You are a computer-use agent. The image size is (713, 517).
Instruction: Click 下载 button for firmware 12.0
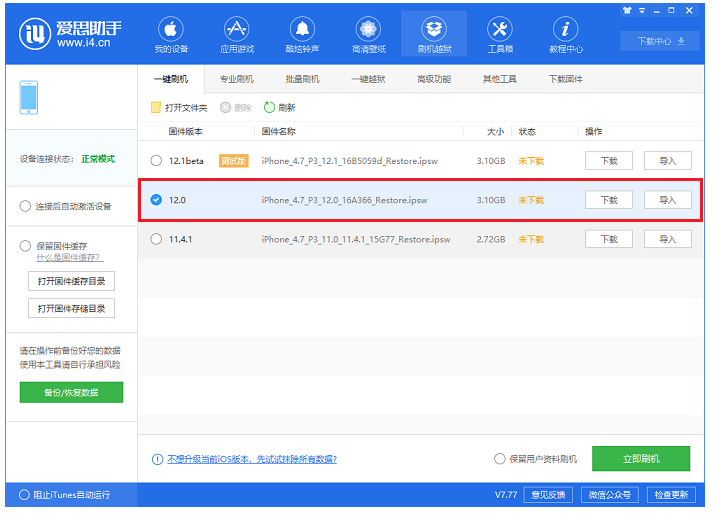pyautogui.click(x=608, y=200)
